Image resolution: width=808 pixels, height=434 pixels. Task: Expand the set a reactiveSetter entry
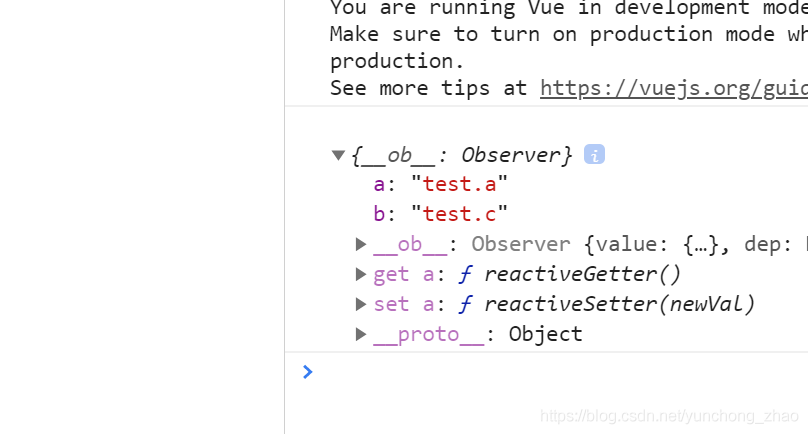361,304
